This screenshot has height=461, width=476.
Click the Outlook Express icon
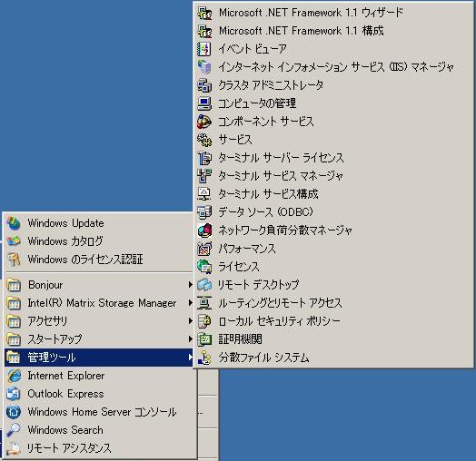tap(14, 394)
